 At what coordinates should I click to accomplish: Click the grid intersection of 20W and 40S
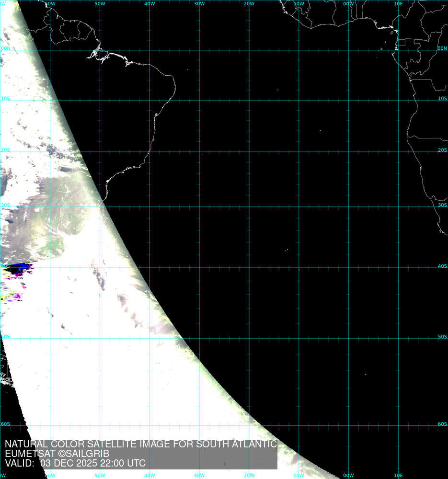coord(249,268)
